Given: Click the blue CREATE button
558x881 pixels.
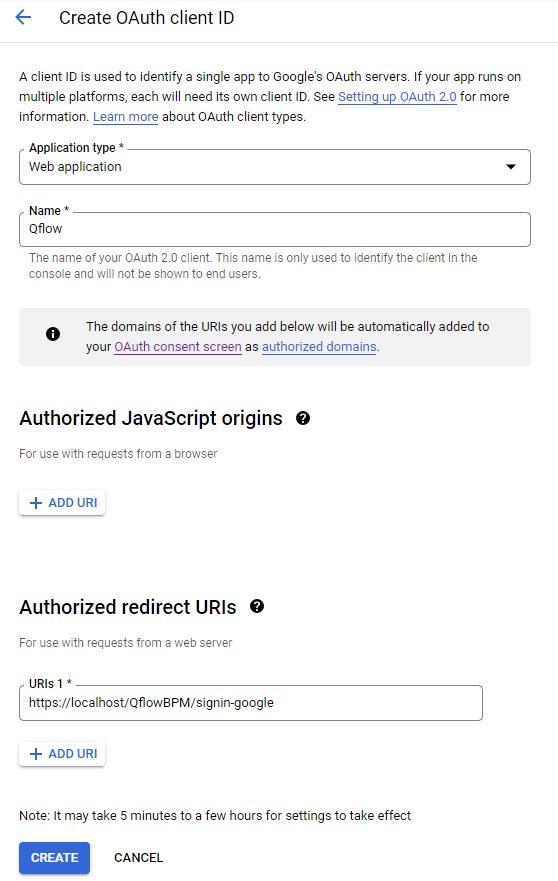Looking at the screenshot, I should pos(55,858).
